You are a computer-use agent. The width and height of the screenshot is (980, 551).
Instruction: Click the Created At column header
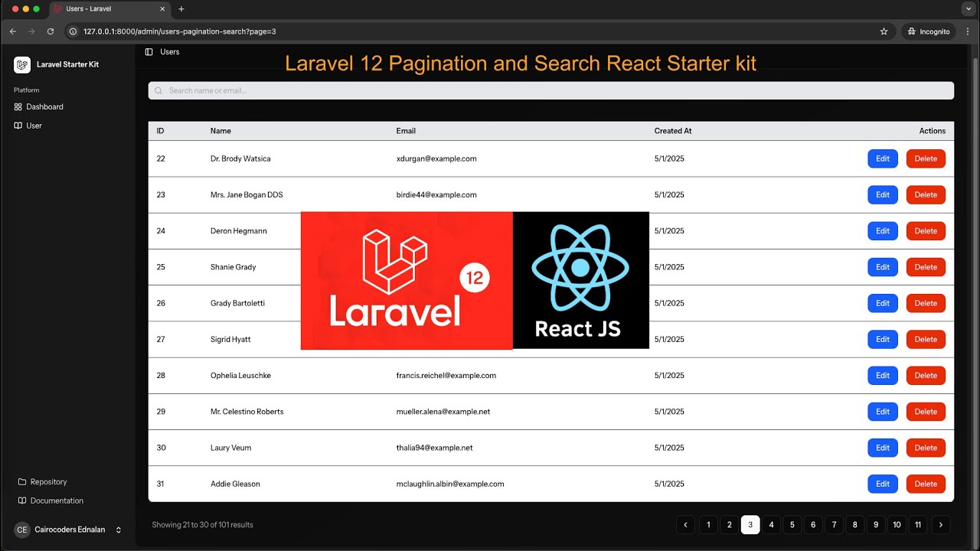click(x=673, y=131)
